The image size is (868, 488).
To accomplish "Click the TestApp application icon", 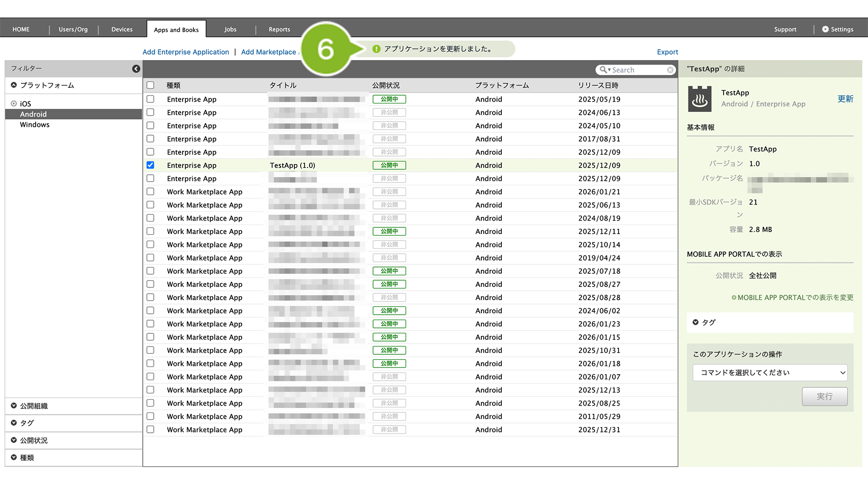I will [700, 99].
